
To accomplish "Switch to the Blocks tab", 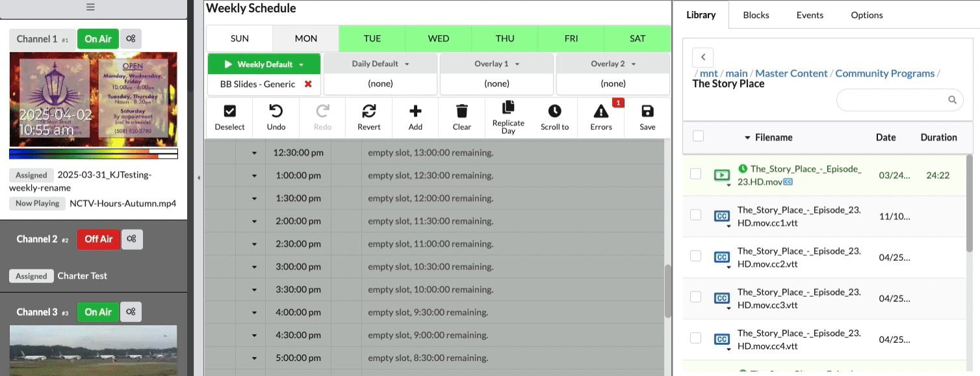I will (x=756, y=15).
